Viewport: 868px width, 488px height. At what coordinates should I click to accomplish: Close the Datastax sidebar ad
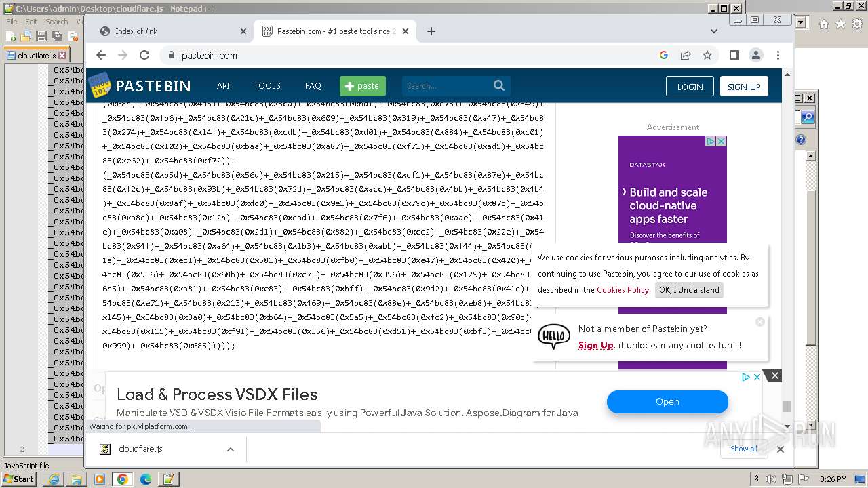722,141
